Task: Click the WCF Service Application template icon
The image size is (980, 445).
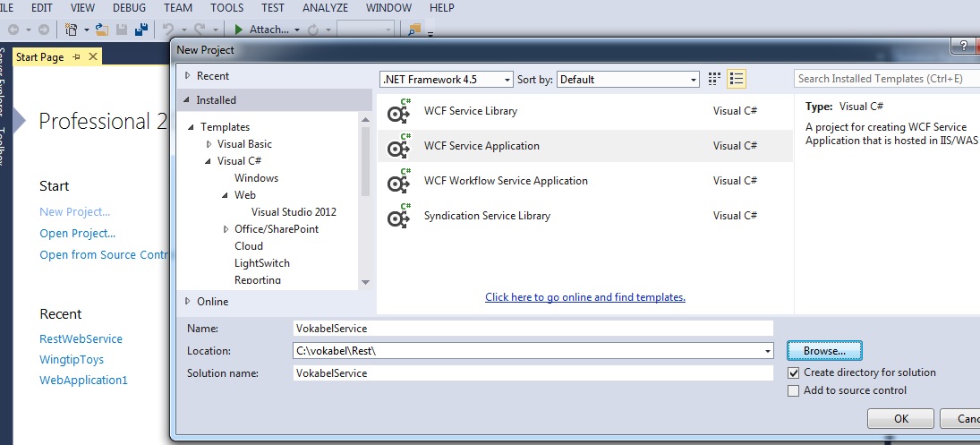Action: (x=399, y=146)
